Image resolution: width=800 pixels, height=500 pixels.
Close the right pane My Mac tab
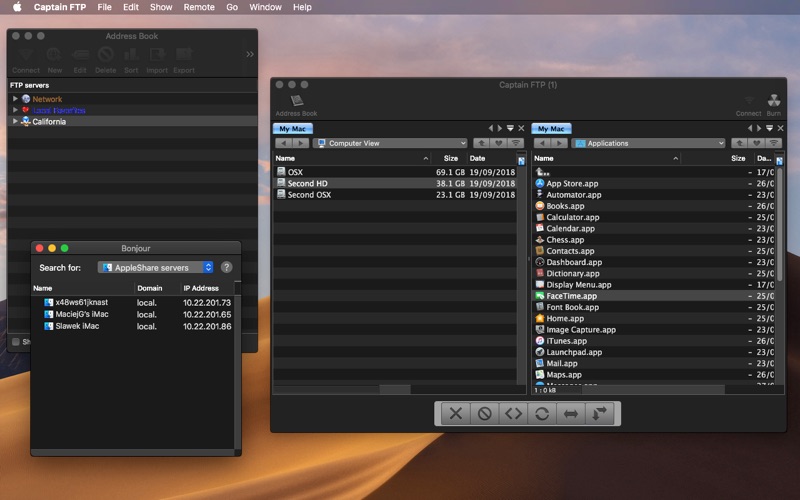[x=780, y=129]
